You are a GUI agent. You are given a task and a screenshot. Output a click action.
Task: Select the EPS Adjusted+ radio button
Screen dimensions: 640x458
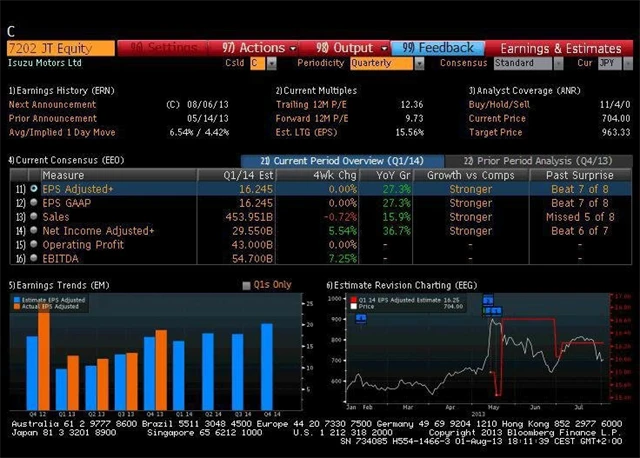pyautogui.click(x=33, y=189)
